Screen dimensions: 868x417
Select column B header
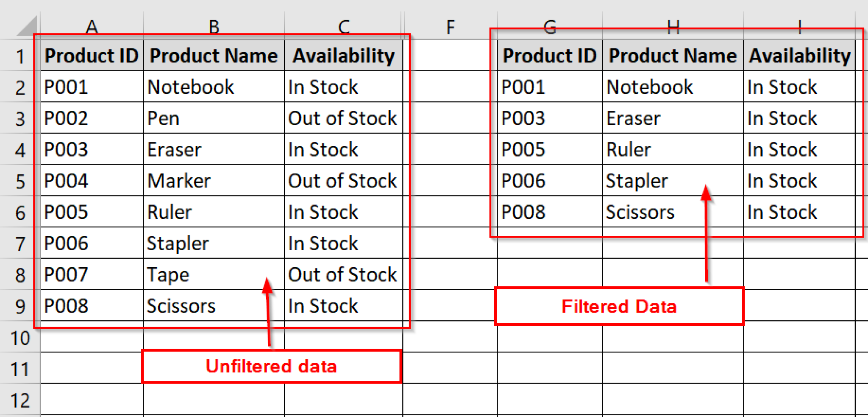tap(214, 26)
